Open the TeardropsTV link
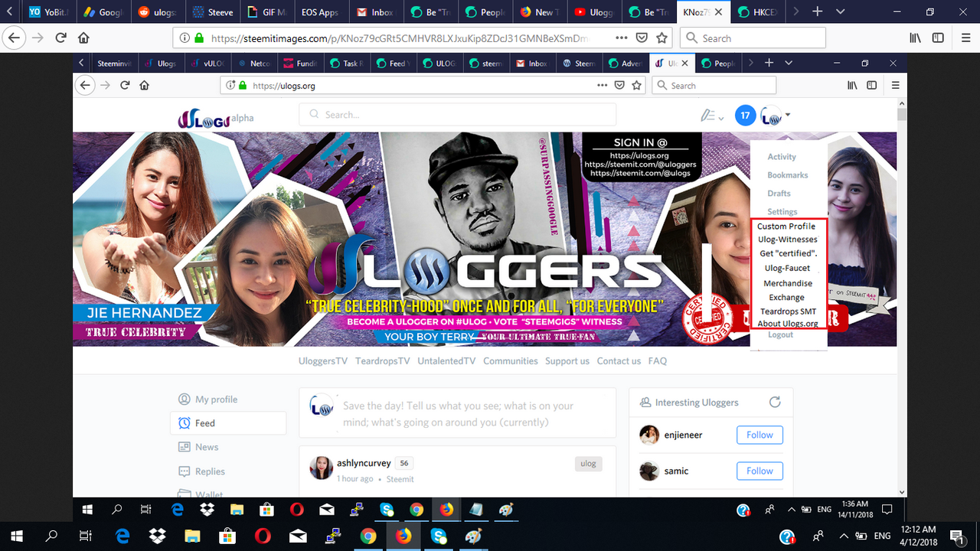Image resolution: width=980 pixels, height=551 pixels. [383, 361]
